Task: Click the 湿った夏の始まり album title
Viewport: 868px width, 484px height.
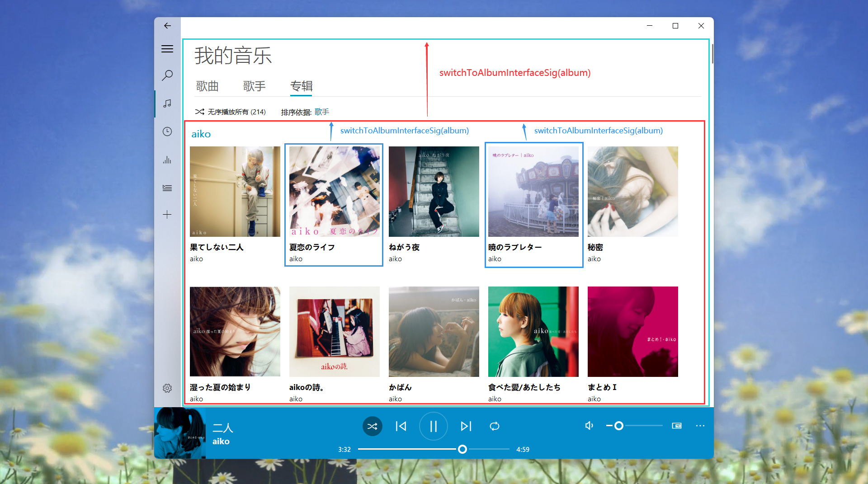Action: point(220,387)
